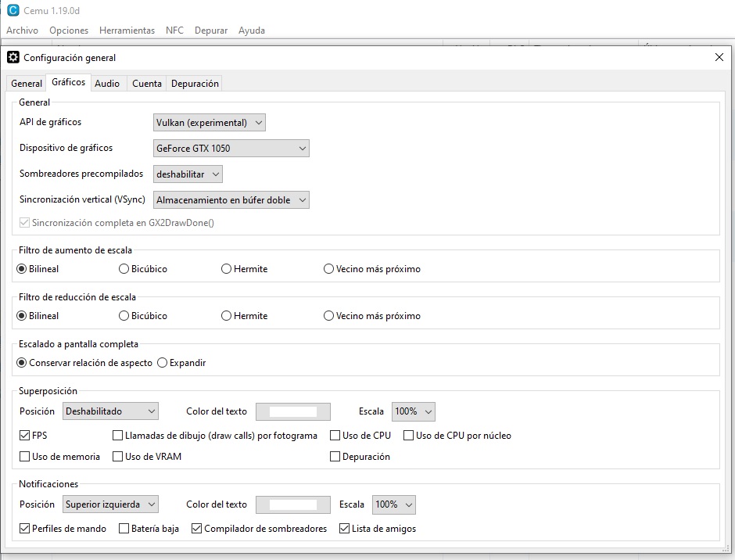This screenshot has width=735, height=560.
Task: Open the Sincronización vertical (VSync) dropdown
Action: point(231,200)
